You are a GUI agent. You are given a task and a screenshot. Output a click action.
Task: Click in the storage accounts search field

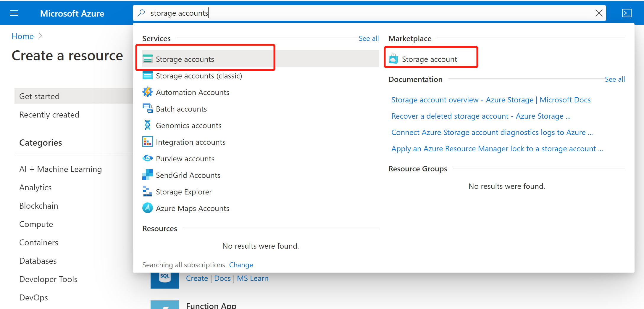point(369,13)
